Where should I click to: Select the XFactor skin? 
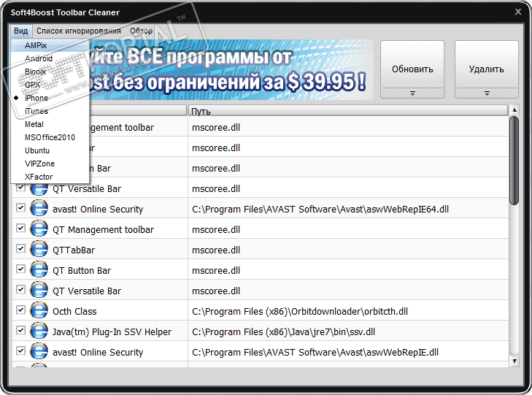click(50, 177)
